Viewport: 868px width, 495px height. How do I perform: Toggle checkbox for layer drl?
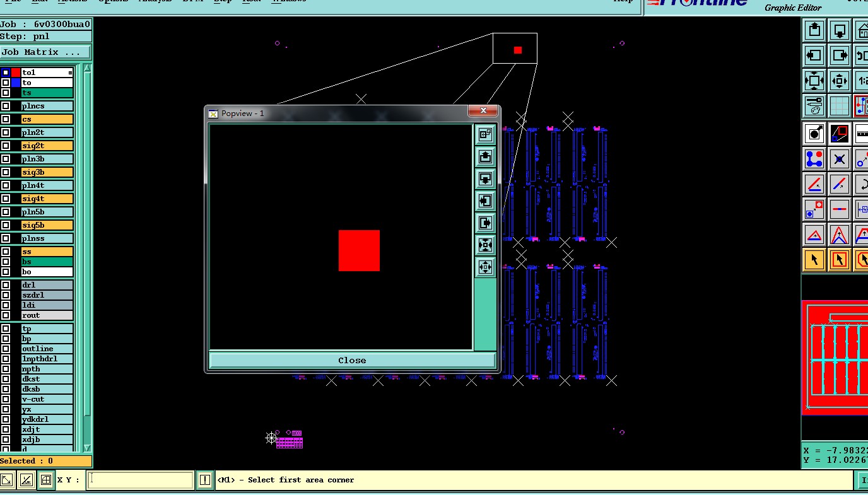6,285
